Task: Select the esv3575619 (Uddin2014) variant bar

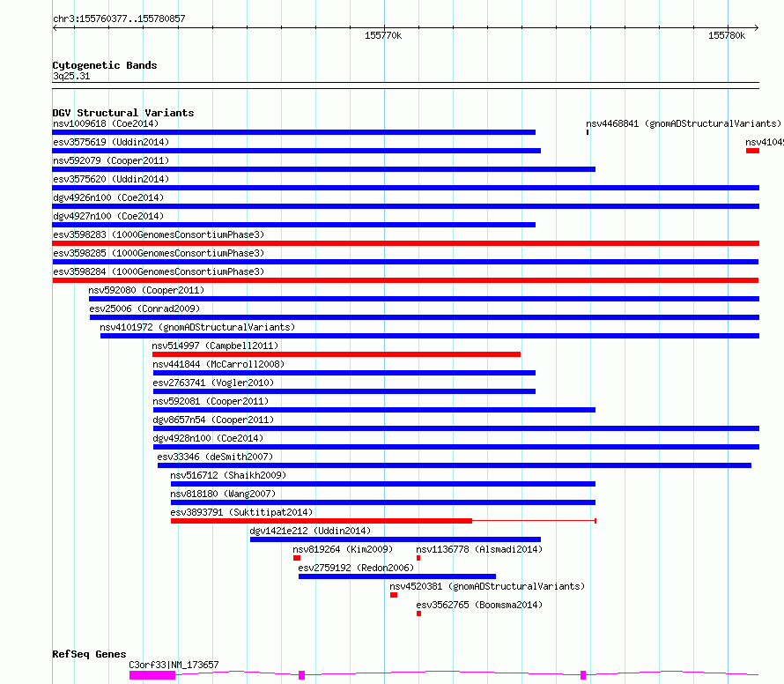Action: (297, 151)
